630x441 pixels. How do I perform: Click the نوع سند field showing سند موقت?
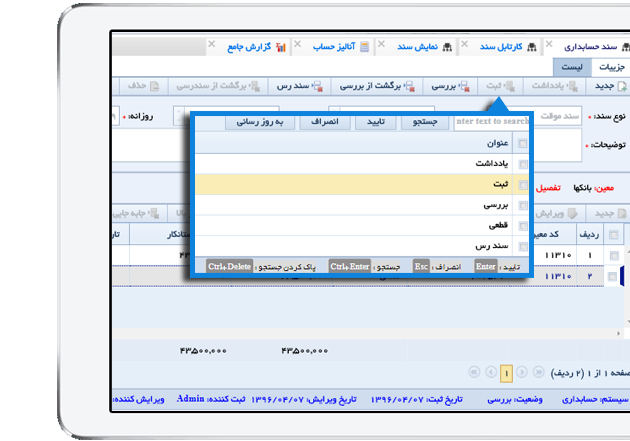point(559,116)
